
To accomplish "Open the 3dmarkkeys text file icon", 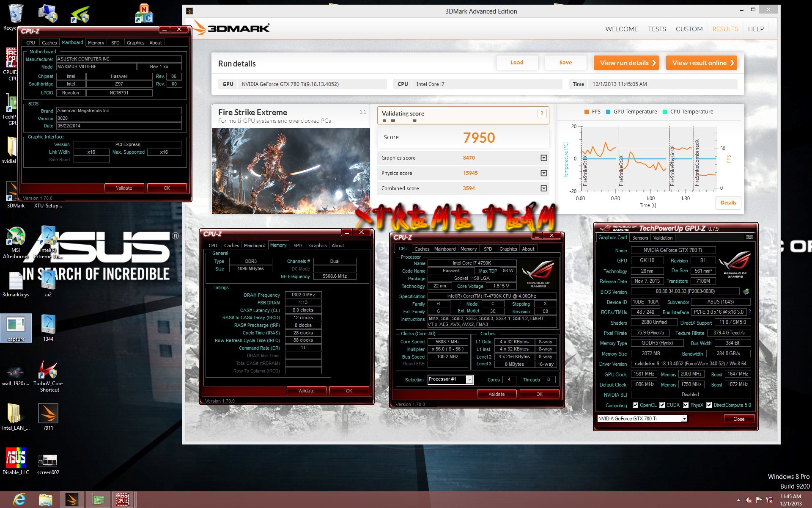I will pyautogui.click(x=16, y=284).
